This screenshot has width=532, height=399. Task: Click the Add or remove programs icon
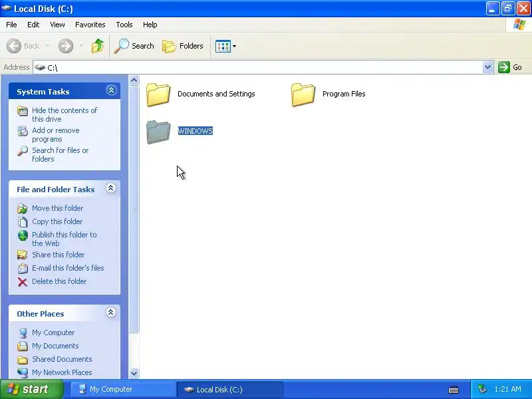coord(23,130)
